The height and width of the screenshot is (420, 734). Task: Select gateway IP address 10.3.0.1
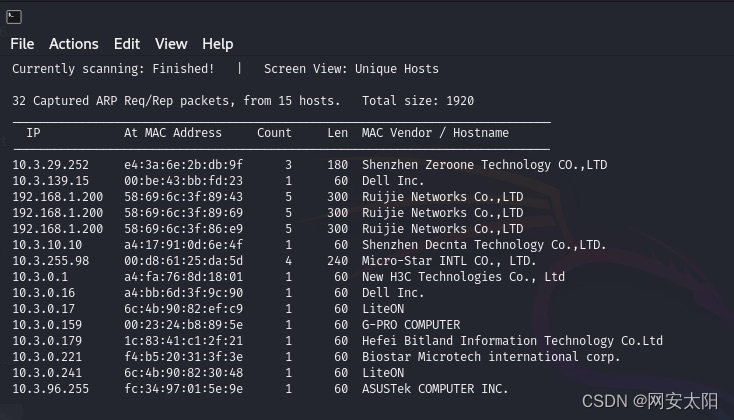40,277
